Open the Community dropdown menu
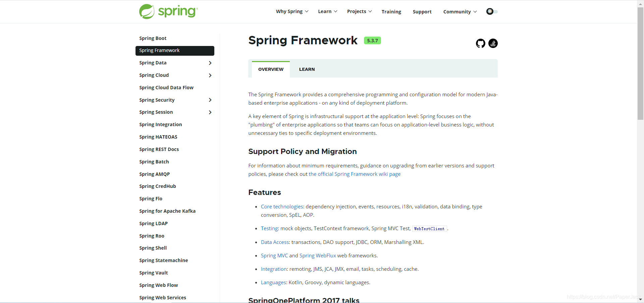644x303 pixels. click(x=460, y=12)
